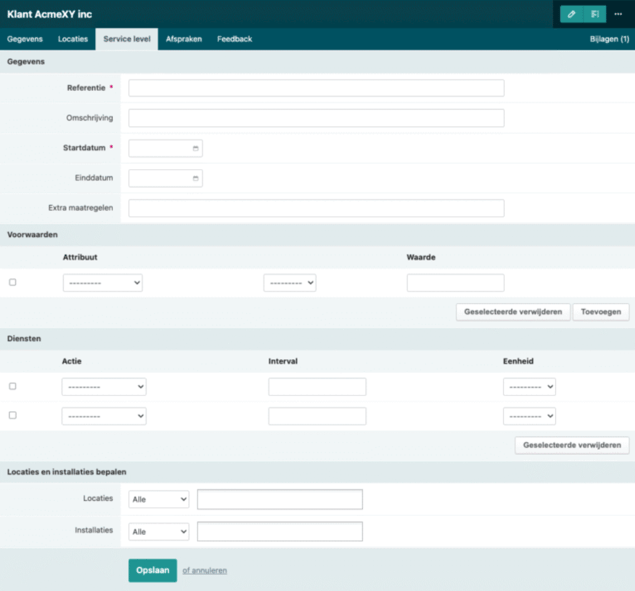Open the Attribuut dropdown under Voorwaarden
The height and width of the screenshot is (591, 635).
click(x=102, y=283)
